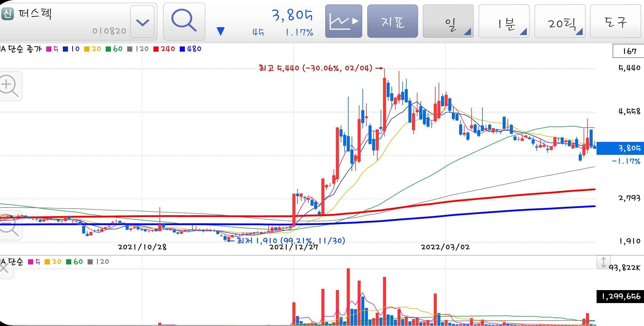Screen dimensions: 644x326
Task: Click the volume MA 60 legend swatch
Action: click(69, 262)
